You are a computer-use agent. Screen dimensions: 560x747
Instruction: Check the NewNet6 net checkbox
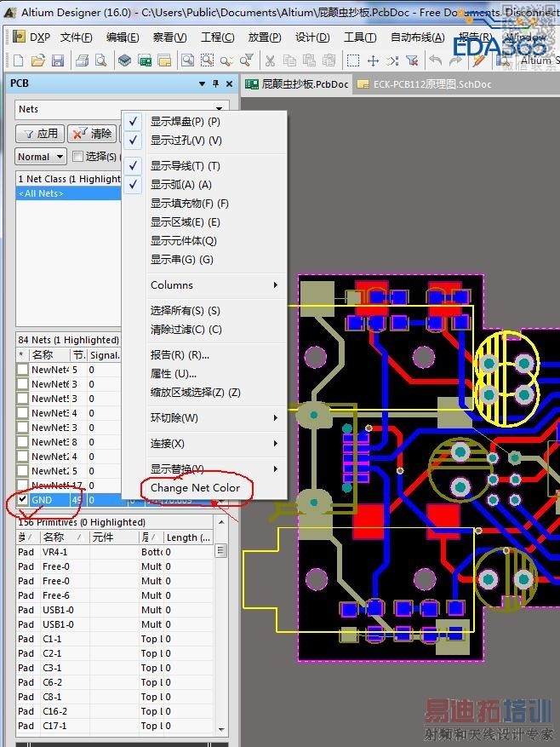point(22,384)
